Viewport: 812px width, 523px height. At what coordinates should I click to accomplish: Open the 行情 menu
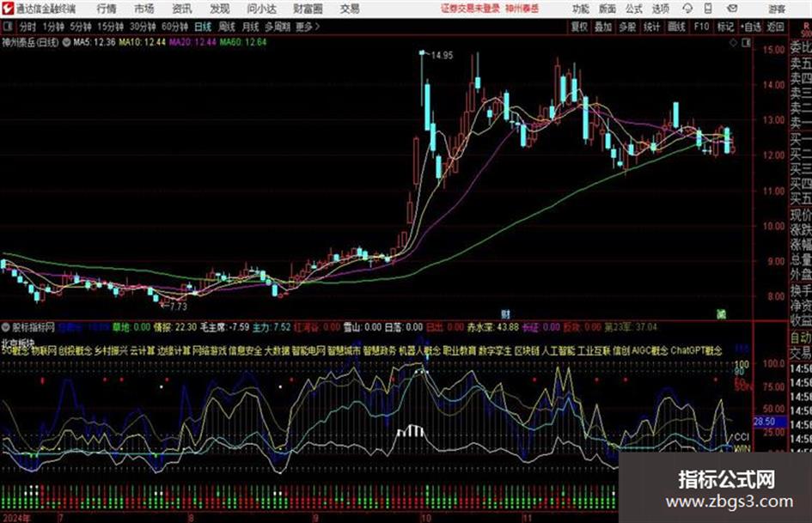[x=107, y=9]
